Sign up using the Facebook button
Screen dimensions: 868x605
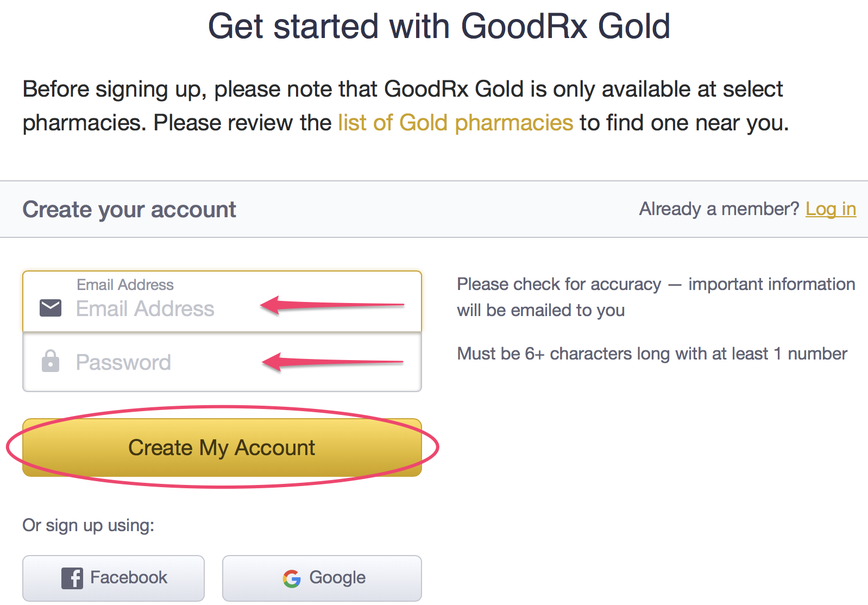point(114,578)
